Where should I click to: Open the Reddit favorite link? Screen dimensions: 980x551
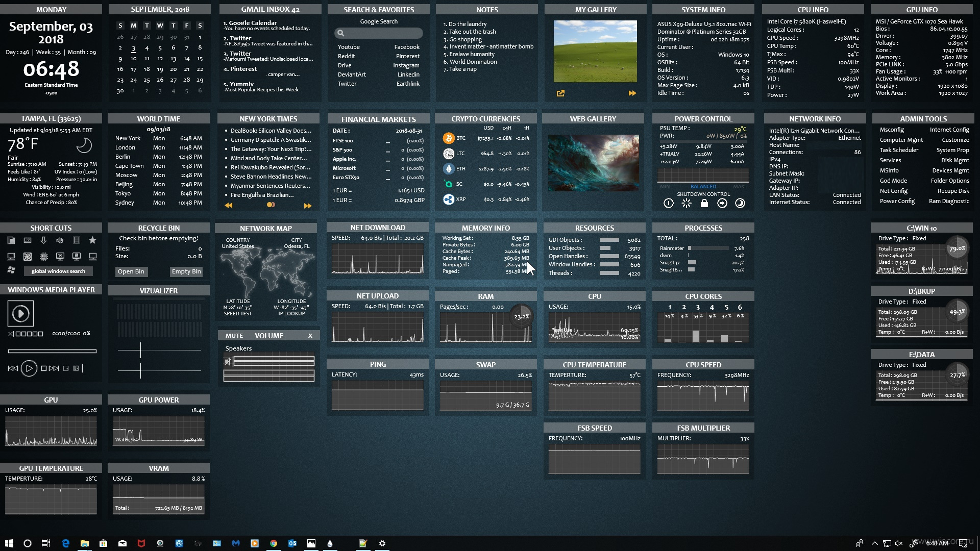[x=346, y=56]
